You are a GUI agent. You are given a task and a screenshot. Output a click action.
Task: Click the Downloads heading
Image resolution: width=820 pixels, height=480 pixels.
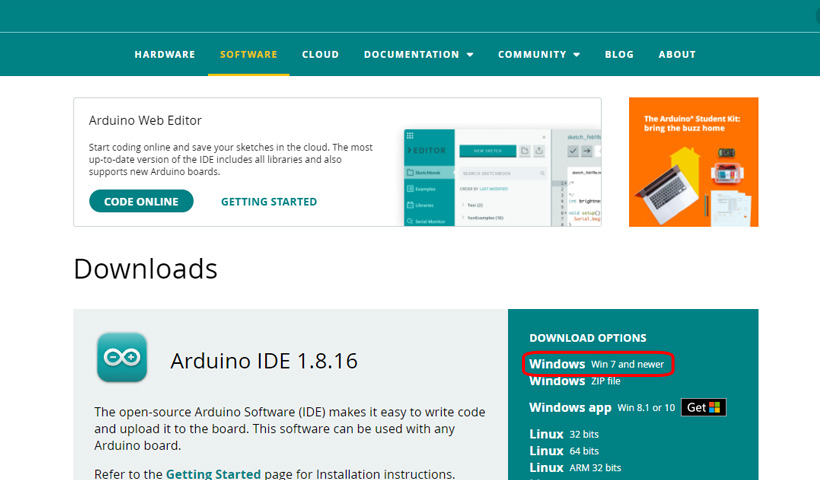pyautogui.click(x=145, y=269)
